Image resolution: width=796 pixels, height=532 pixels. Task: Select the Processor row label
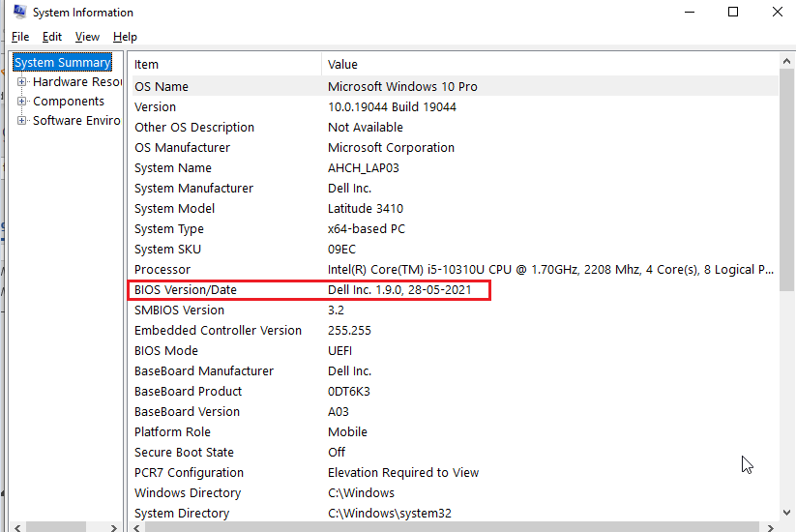click(x=162, y=270)
